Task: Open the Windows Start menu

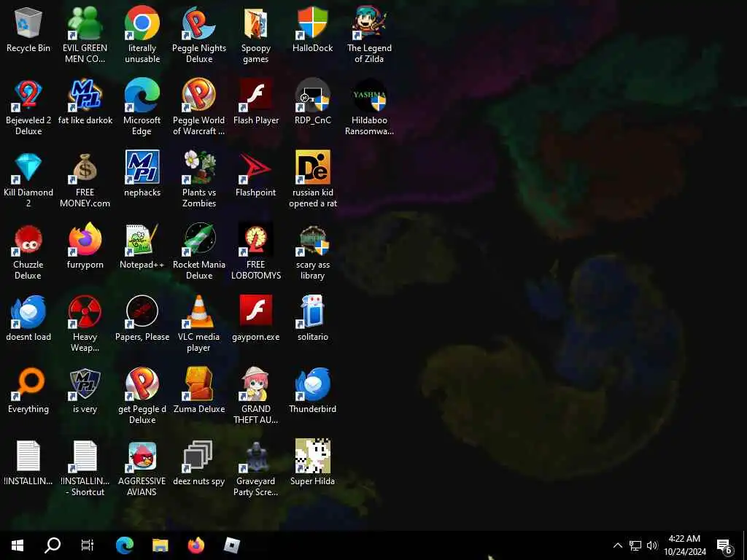Action: click(x=18, y=545)
